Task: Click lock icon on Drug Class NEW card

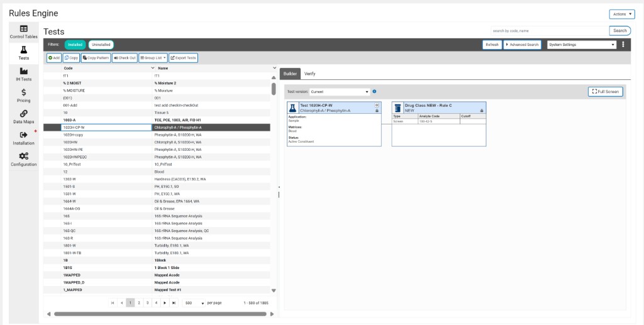Action: tap(482, 111)
